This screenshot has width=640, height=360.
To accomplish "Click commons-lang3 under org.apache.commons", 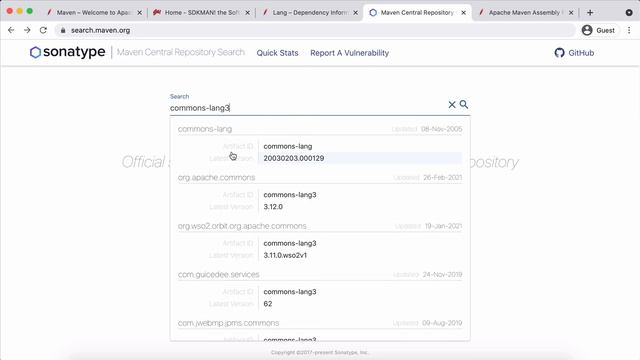I will [x=290, y=195].
